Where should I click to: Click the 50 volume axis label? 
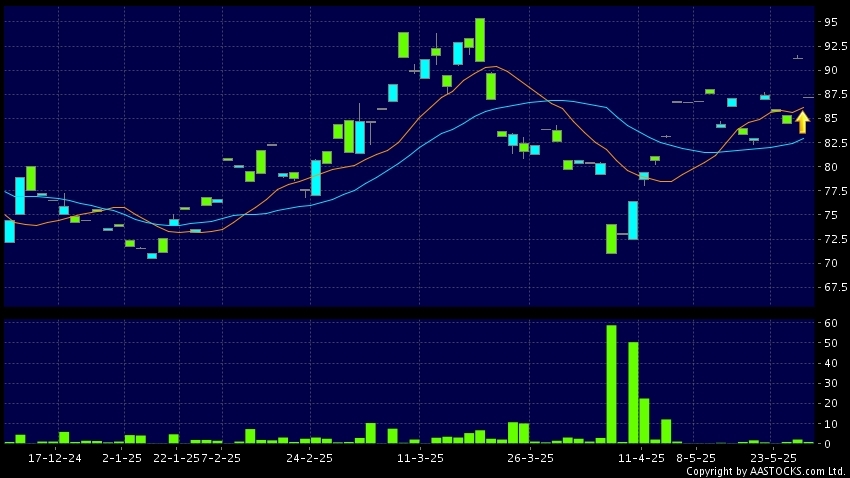[830, 343]
